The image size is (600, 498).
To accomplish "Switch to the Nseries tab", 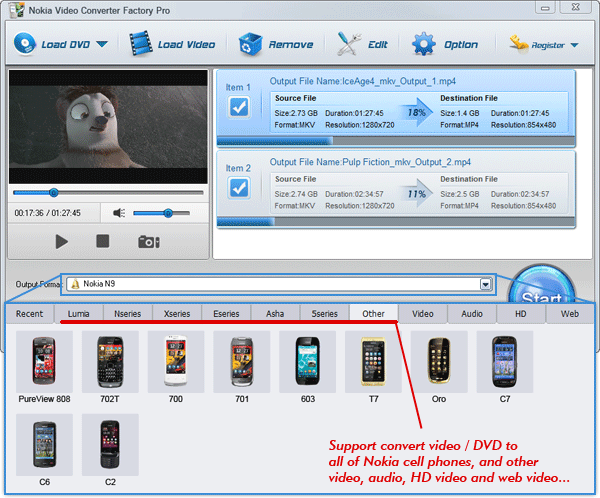I will [x=128, y=314].
